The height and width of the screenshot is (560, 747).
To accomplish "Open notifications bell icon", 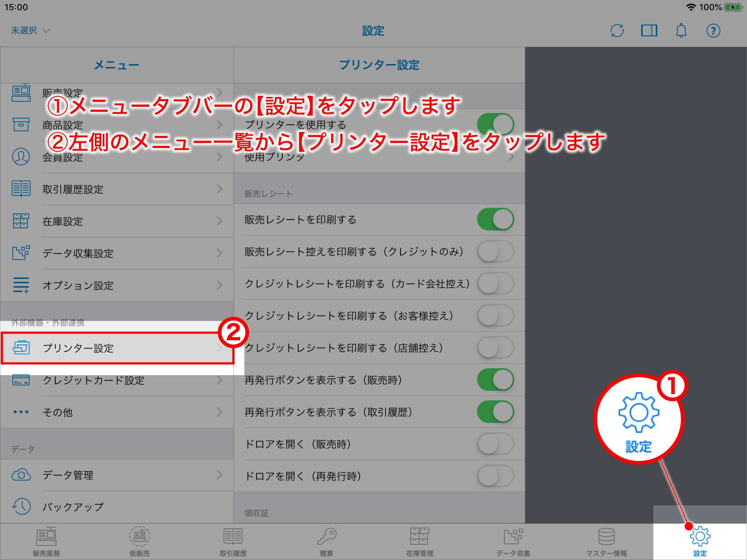I will point(681,31).
